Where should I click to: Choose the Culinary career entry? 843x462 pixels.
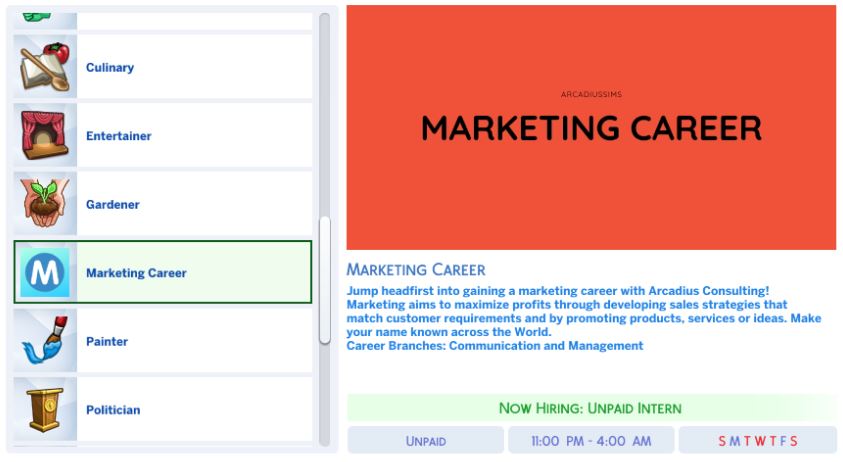pyautogui.click(x=163, y=67)
